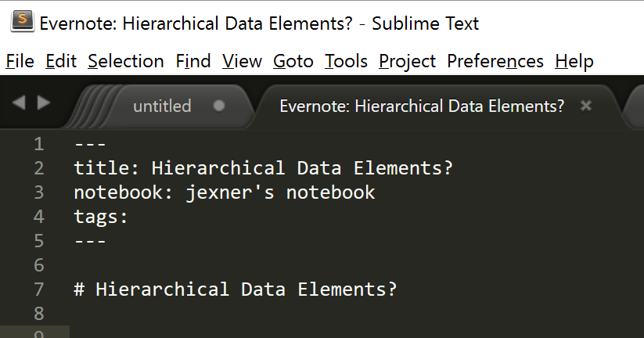This screenshot has height=338, width=644.
Task: Click line number 4 in the gutter
Action: [39, 217]
